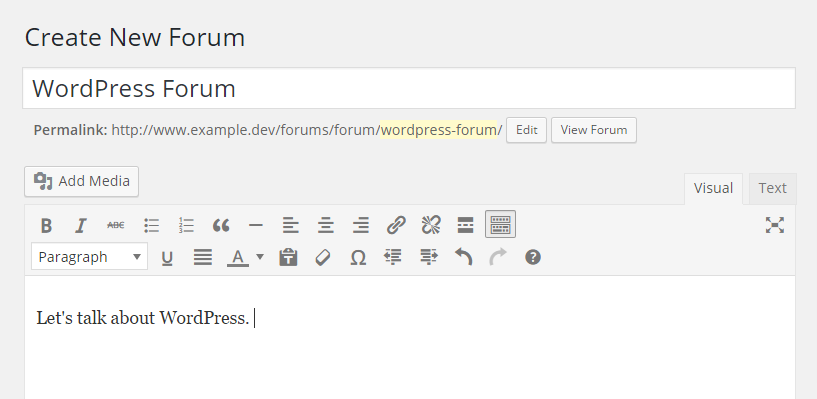Remove link with broken chain icon
817x399 pixels.
[431, 226]
